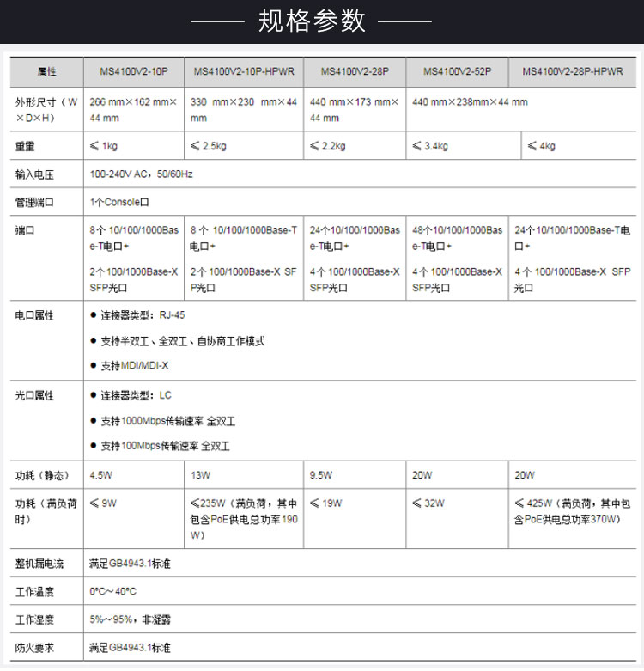This screenshot has height=671, width=644.
Task: Click weight value ≤ 4kg
Action: tap(541, 146)
